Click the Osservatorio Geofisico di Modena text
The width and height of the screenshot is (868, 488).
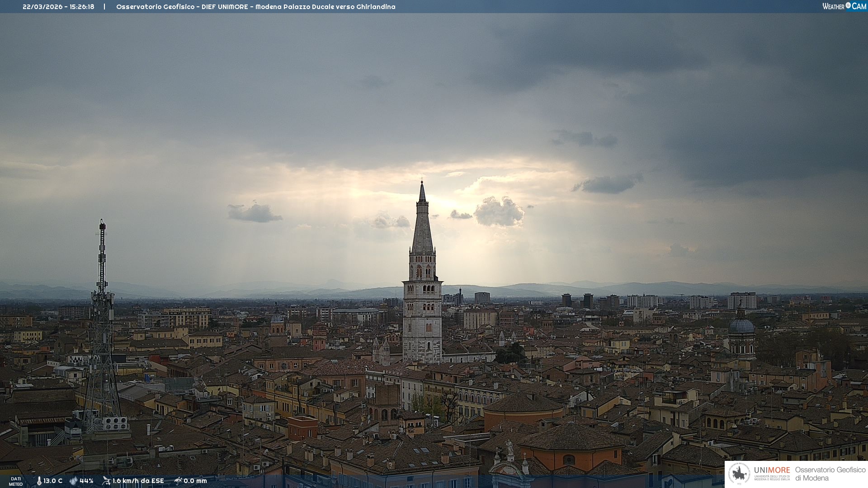[x=830, y=474]
